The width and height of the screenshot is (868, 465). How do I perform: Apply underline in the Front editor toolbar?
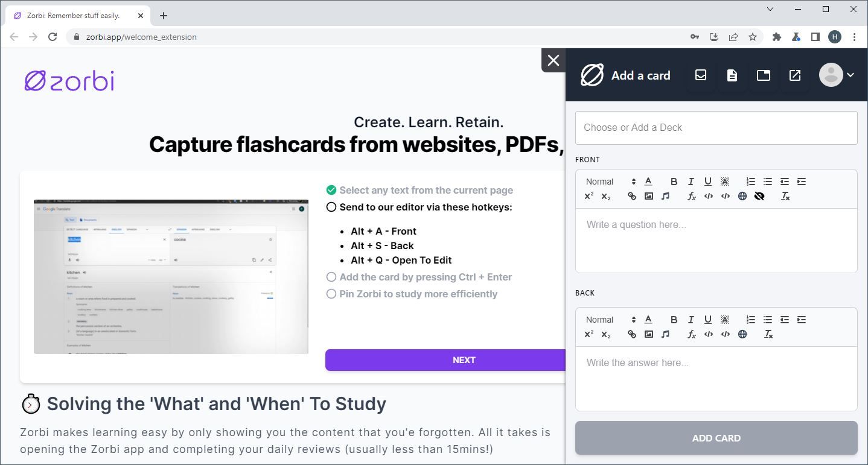(x=708, y=182)
